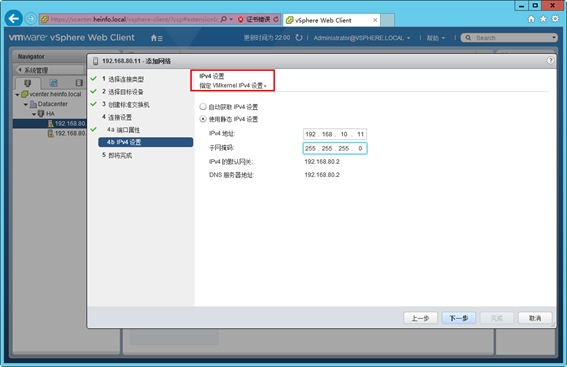Viewport: 567px width, 367px height.
Task: Click the vmware vSphere Web Client logo
Action: (x=71, y=38)
